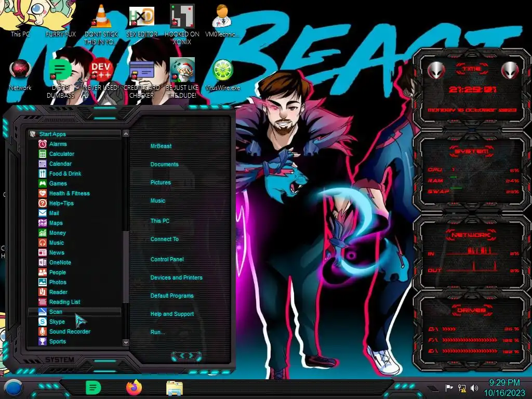532x399 pixels.
Task: Open Music in start menu right pane
Action: click(158, 201)
